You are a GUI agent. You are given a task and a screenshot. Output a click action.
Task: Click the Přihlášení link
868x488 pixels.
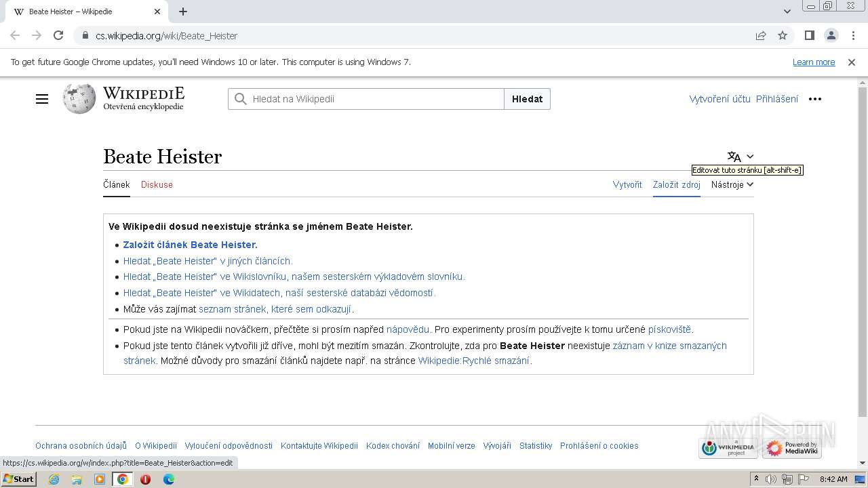[777, 99]
